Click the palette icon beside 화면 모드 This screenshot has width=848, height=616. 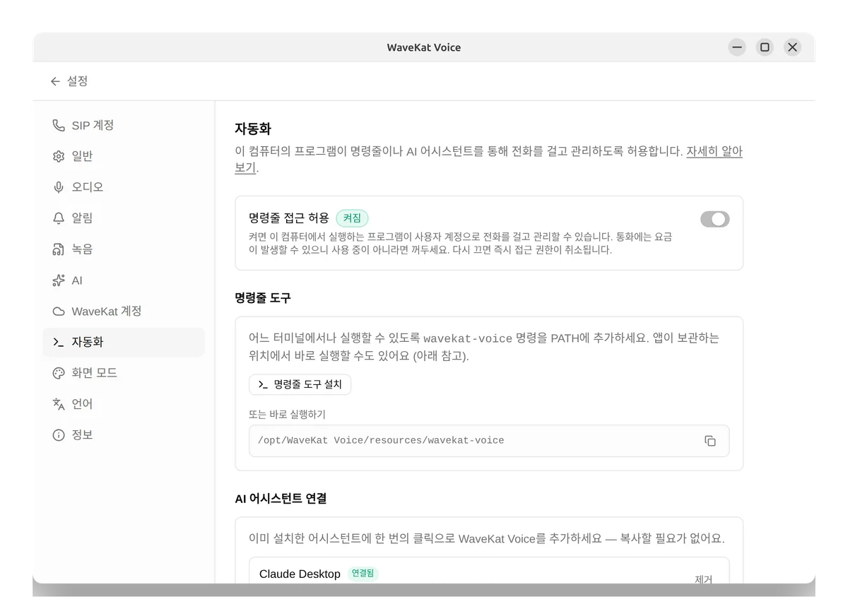pyautogui.click(x=59, y=373)
